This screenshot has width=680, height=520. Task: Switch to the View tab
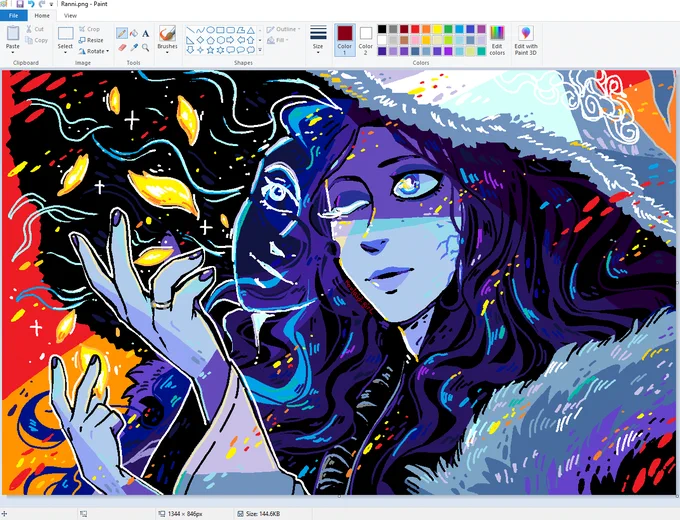(x=70, y=16)
